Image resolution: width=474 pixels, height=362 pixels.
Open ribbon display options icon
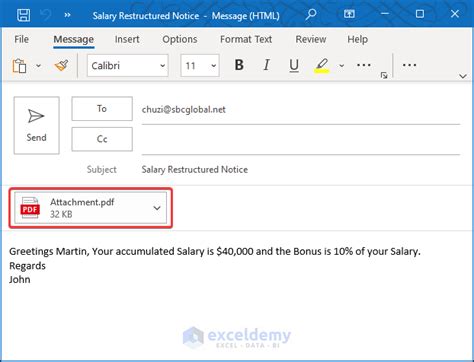(349, 14)
